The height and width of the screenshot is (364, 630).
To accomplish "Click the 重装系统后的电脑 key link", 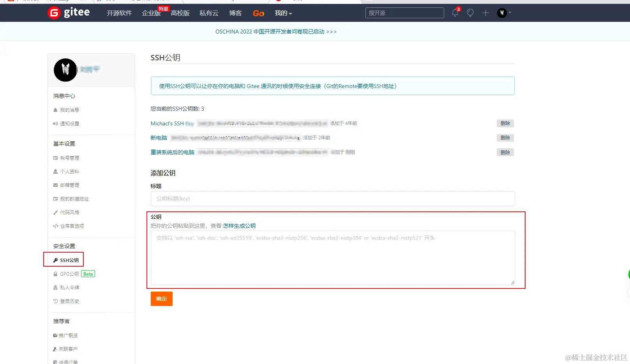I will pos(173,152).
